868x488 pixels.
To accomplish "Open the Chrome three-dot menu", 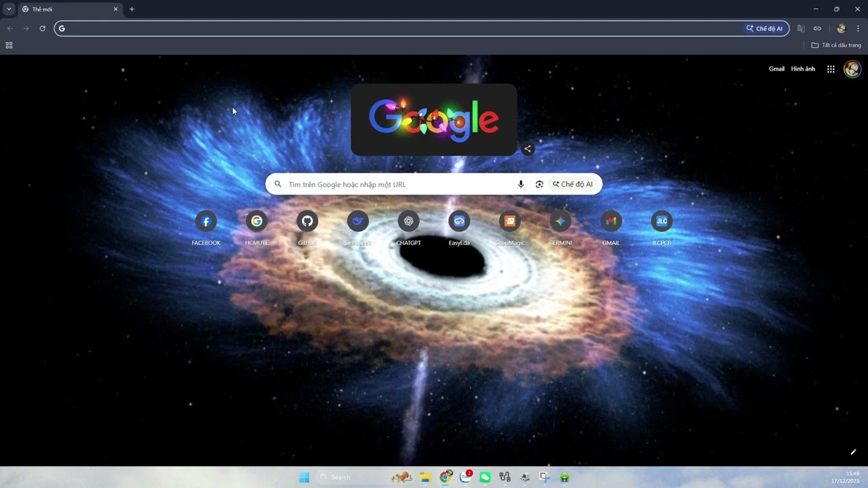I will coord(858,28).
